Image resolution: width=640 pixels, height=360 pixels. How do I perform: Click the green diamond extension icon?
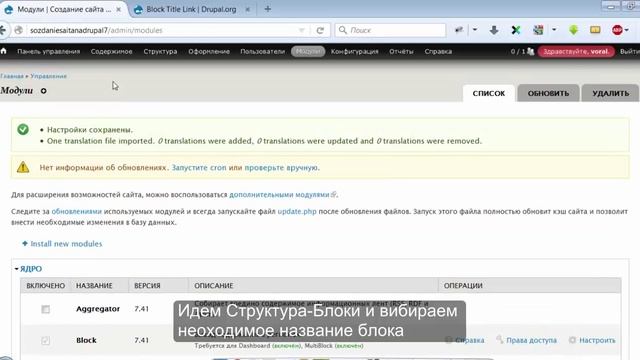click(573, 30)
